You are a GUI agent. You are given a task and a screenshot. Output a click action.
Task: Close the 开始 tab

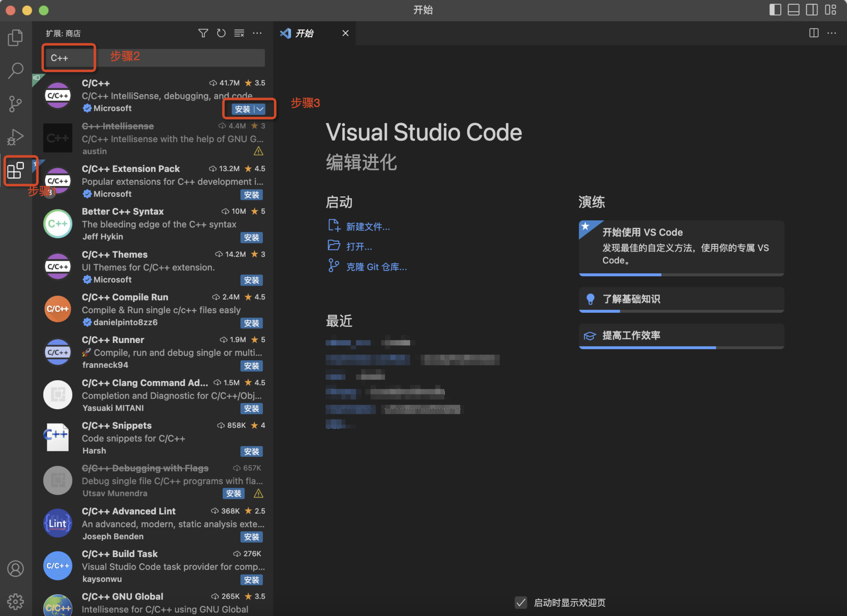pos(345,33)
